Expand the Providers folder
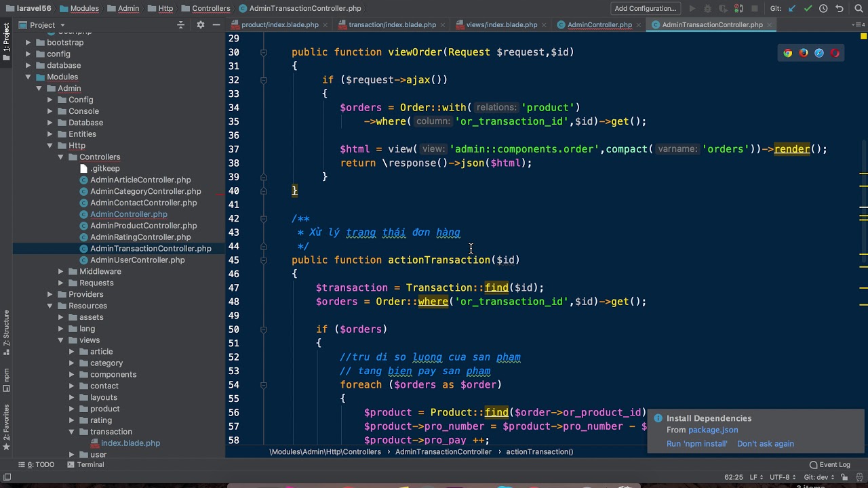868x488 pixels. click(50, 294)
